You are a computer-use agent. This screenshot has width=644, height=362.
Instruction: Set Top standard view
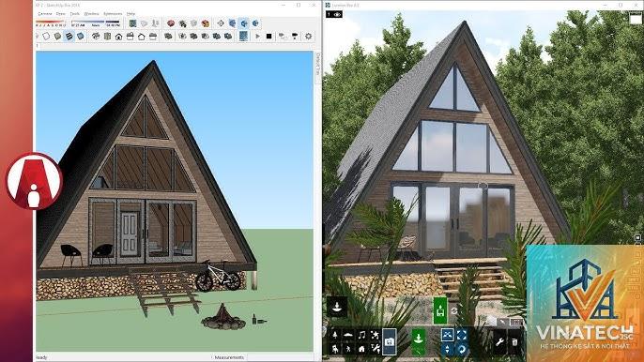coord(107,37)
